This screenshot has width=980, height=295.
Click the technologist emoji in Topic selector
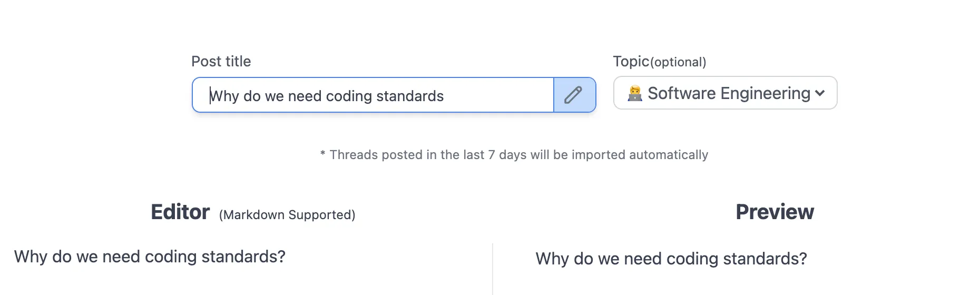point(635,93)
